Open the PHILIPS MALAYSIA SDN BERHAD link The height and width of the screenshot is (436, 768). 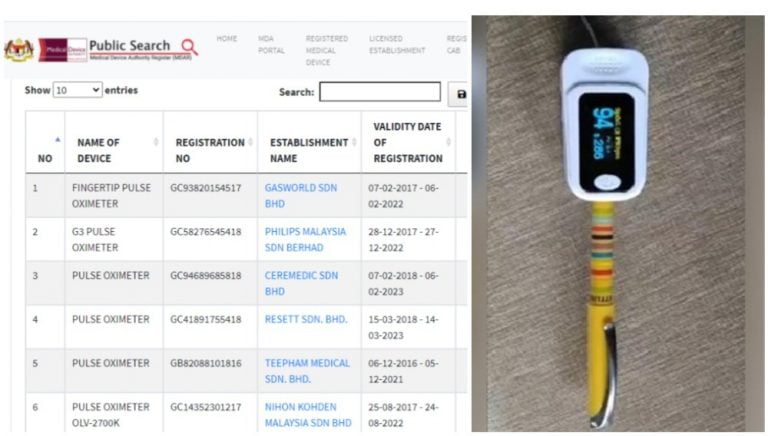[305, 240]
